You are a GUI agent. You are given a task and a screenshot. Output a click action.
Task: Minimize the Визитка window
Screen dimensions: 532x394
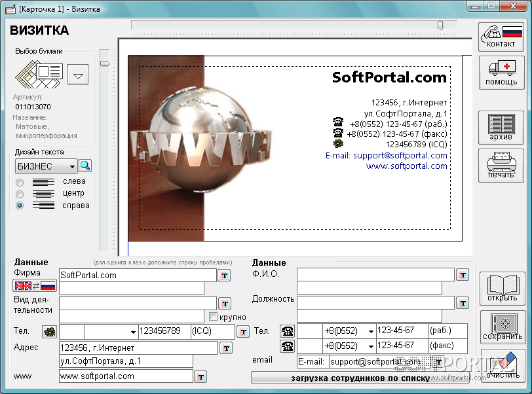475,6
